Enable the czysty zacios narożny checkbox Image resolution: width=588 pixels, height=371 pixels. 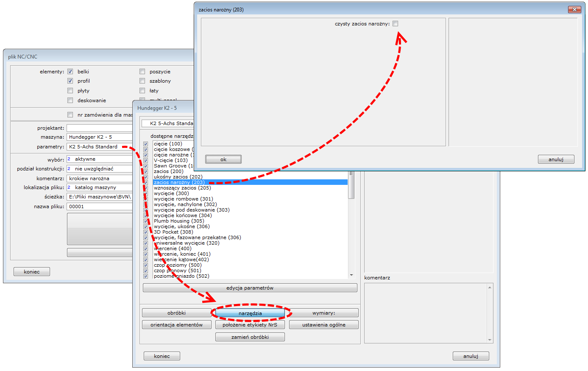tap(395, 24)
